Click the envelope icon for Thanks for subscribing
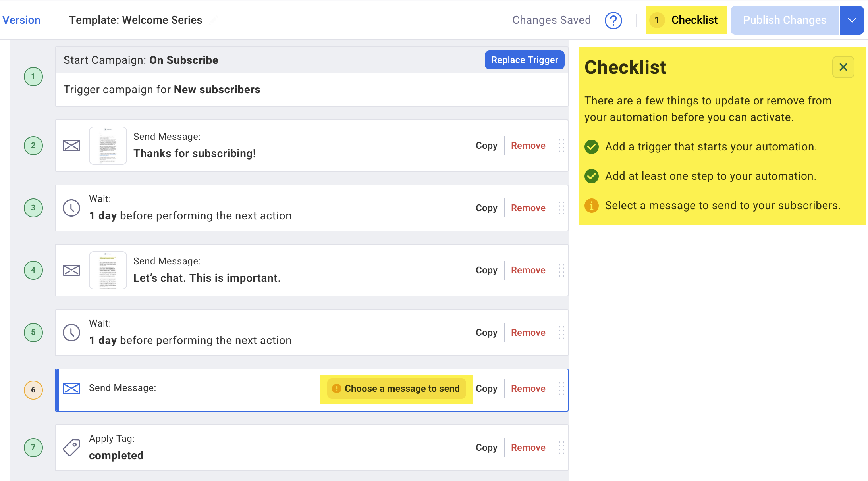The width and height of the screenshot is (868, 481). (71, 146)
